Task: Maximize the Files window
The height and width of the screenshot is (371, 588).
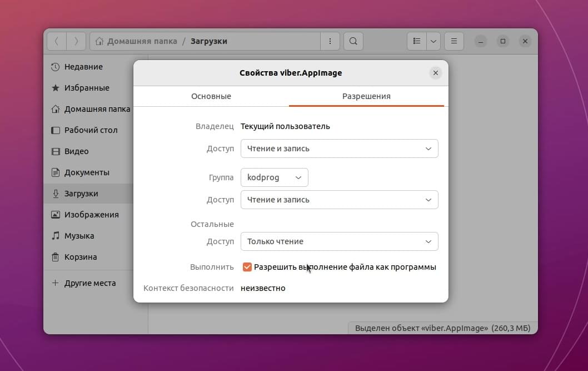Action: pos(503,41)
